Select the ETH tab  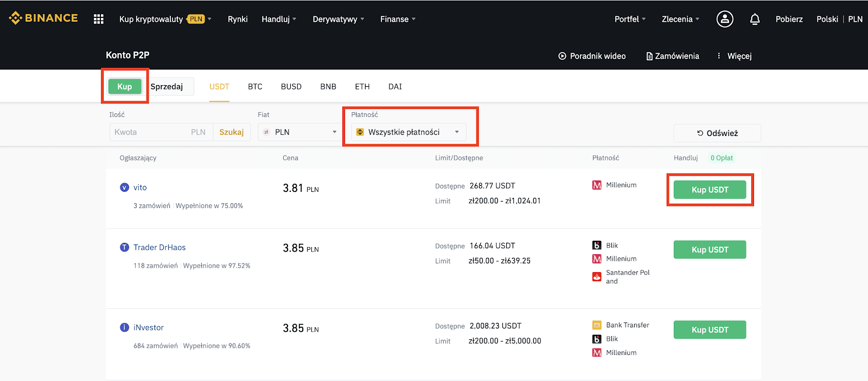(x=362, y=87)
